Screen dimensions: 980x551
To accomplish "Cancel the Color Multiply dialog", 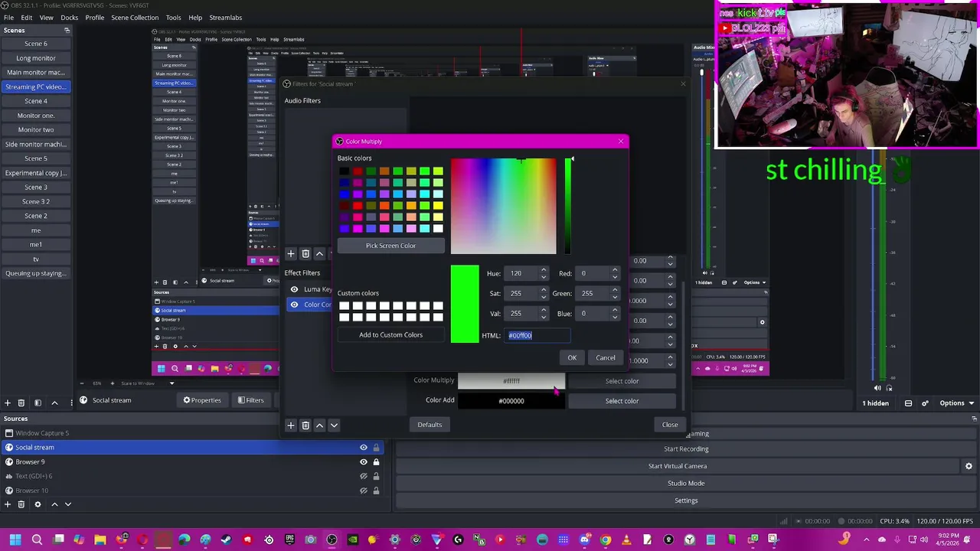I will (x=606, y=358).
